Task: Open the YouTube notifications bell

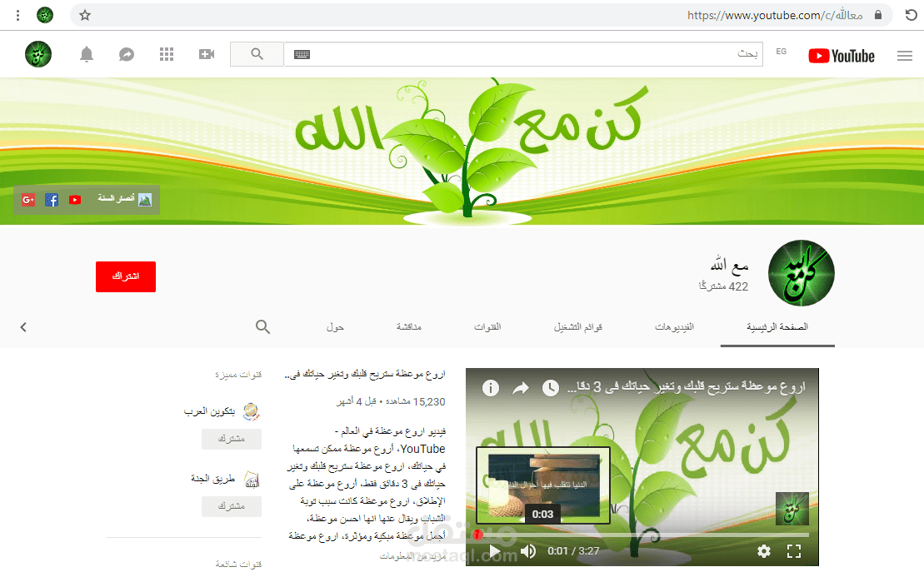Action: [x=86, y=53]
